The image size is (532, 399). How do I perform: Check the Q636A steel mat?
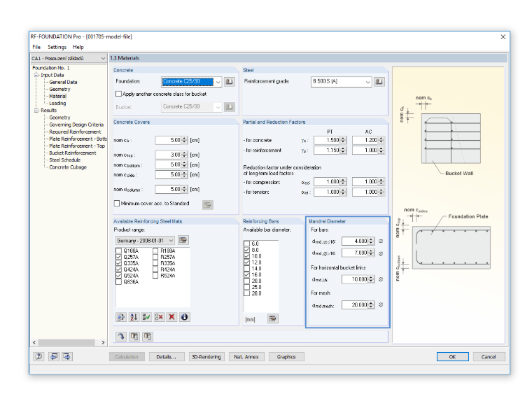coord(118,282)
